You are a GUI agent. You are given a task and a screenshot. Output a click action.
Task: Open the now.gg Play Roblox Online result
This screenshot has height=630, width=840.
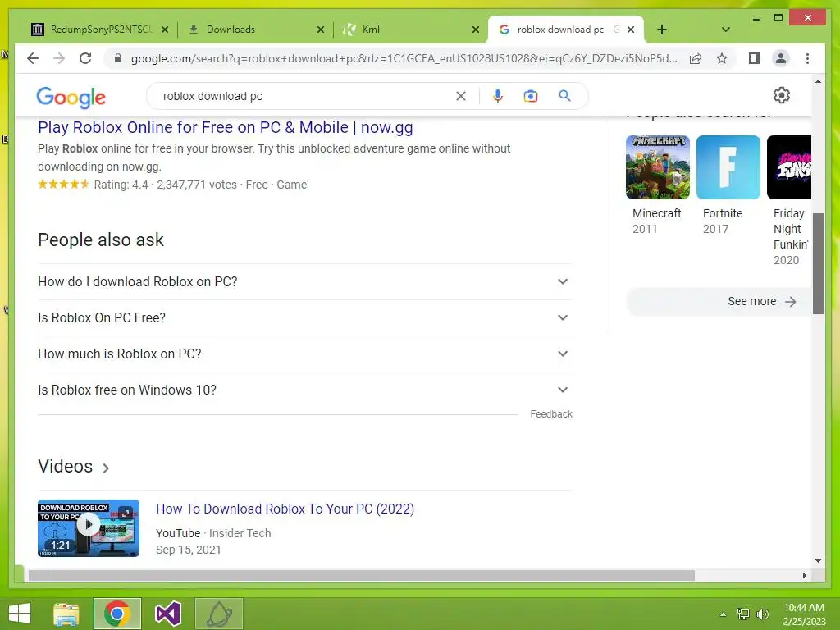coord(226,127)
